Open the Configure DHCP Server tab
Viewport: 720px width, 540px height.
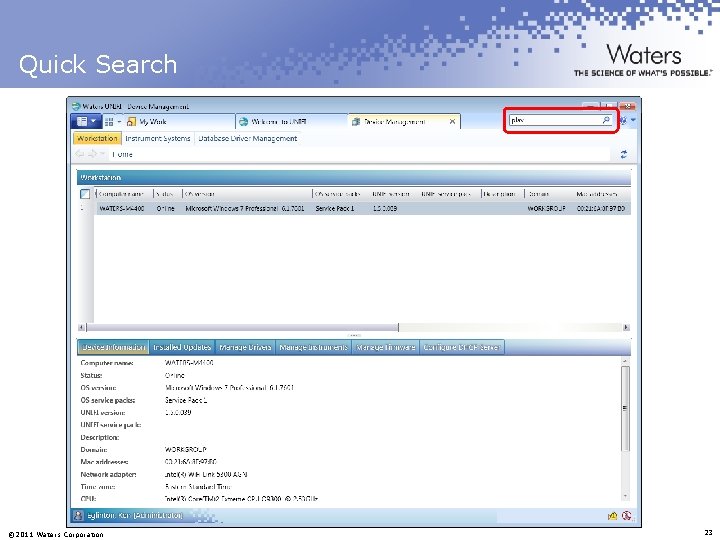pos(461,348)
